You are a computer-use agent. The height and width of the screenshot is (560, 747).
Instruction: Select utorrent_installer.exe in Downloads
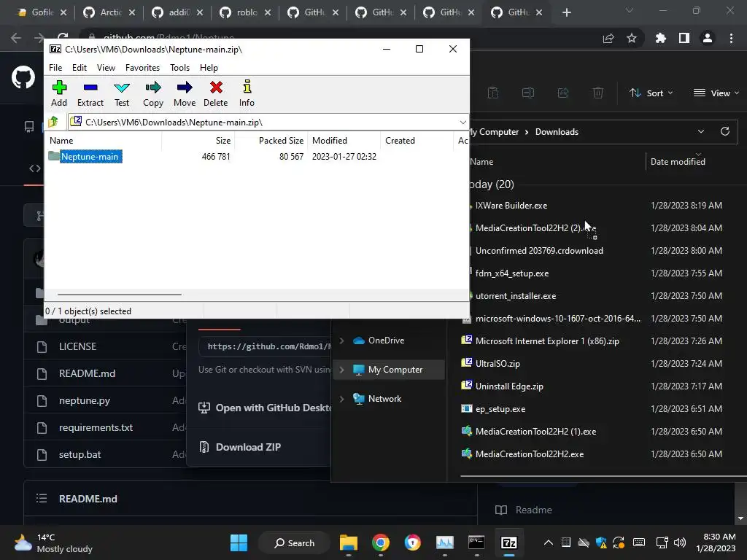[x=516, y=296]
